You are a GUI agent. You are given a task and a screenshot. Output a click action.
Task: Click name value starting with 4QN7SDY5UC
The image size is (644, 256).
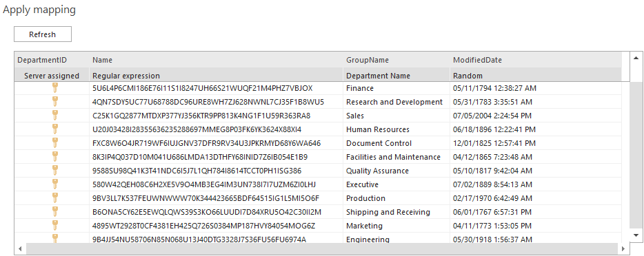click(x=208, y=102)
